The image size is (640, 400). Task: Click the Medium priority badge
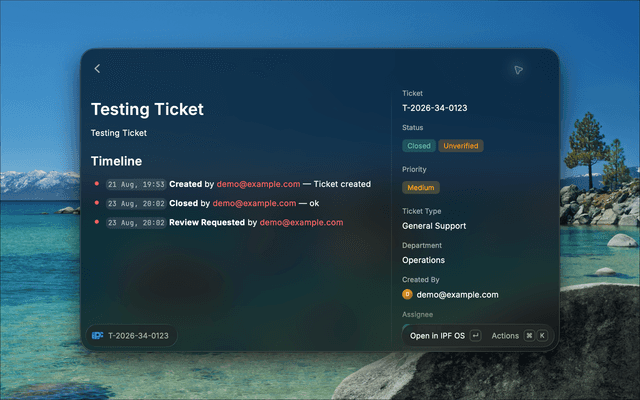(421, 187)
